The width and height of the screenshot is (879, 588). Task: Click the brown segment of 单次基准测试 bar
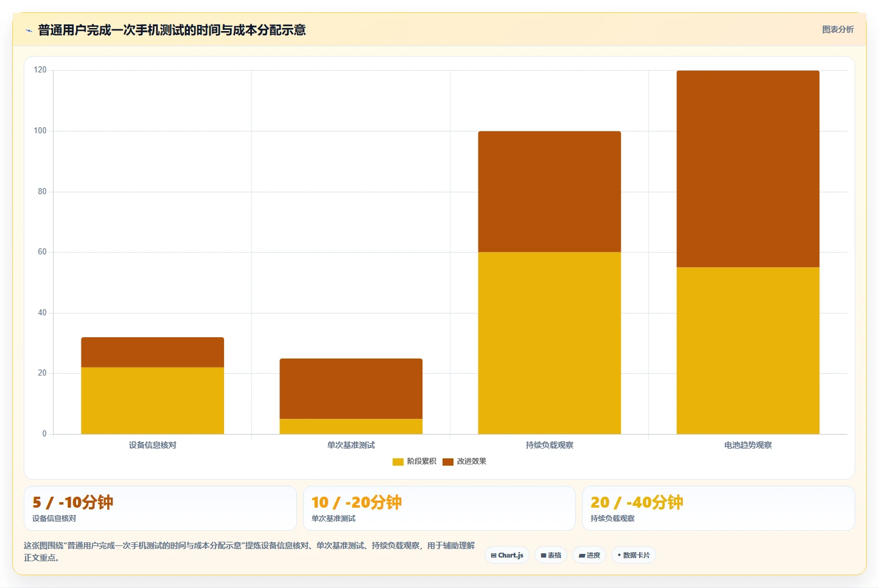tap(351, 389)
